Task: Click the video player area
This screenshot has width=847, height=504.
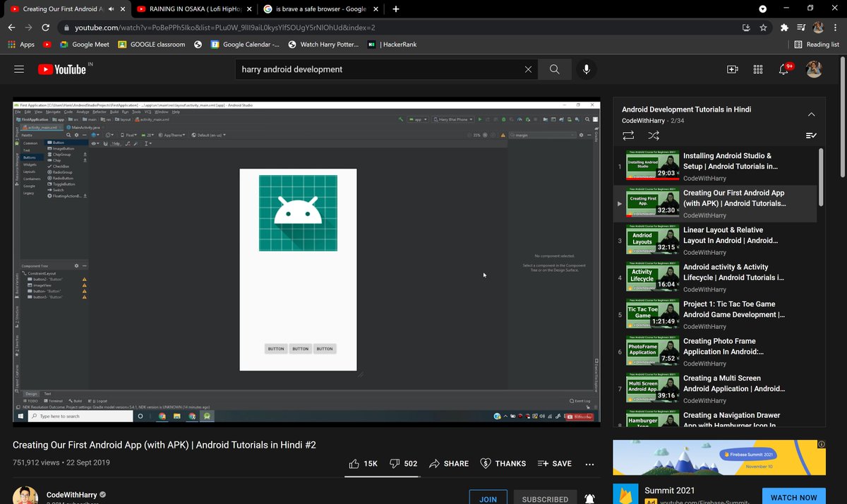Action: [306, 261]
